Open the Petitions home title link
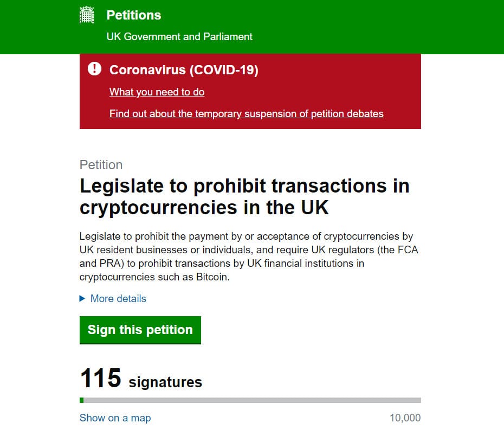The height and width of the screenshot is (442, 504). pyautogui.click(x=134, y=15)
